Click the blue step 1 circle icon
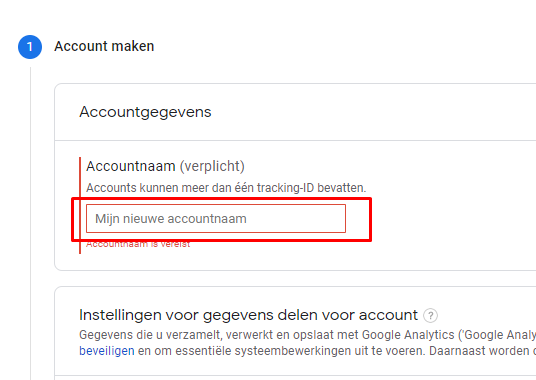Image resolution: width=536 pixels, height=380 pixels. (30, 47)
